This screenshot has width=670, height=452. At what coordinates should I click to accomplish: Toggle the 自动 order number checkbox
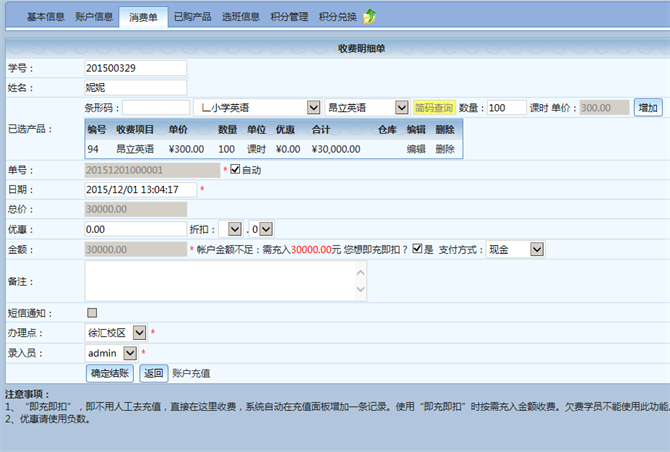coord(235,170)
